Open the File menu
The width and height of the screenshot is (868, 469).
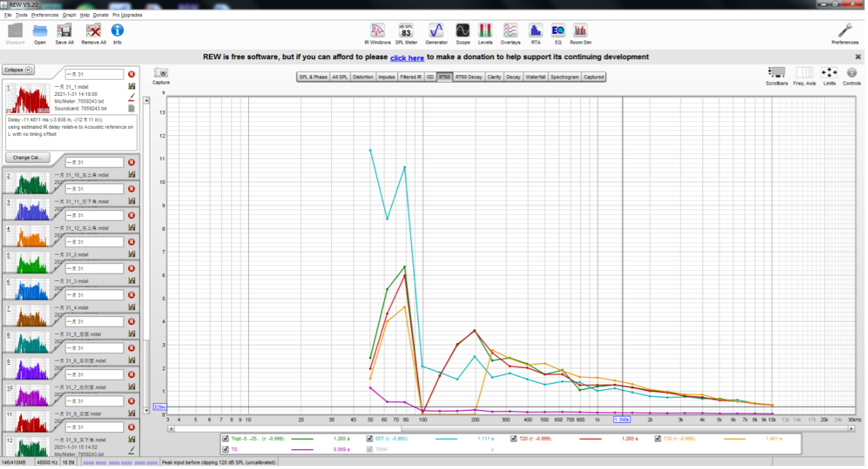[x=8, y=15]
